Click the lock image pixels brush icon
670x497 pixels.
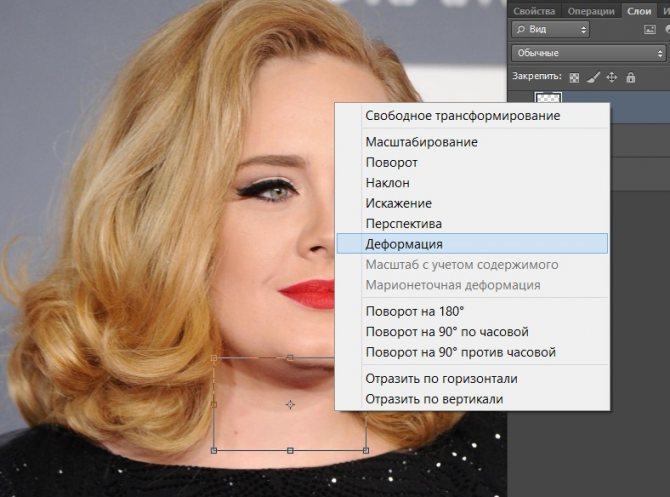(593, 77)
